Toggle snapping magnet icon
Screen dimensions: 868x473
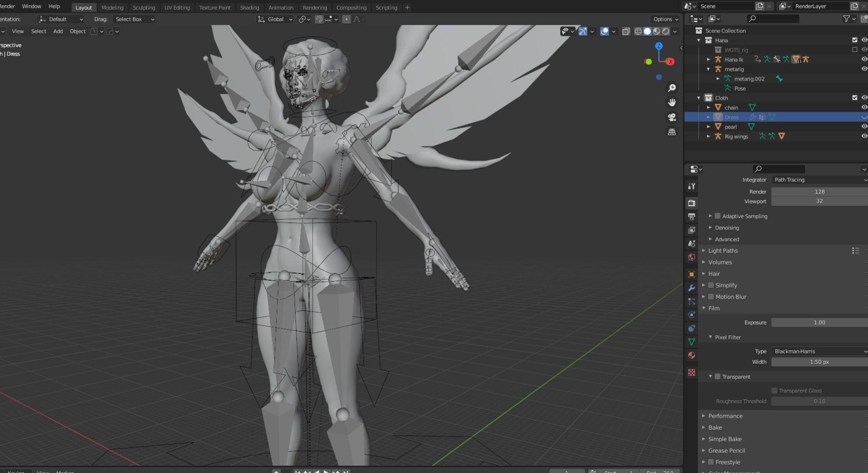319,19
